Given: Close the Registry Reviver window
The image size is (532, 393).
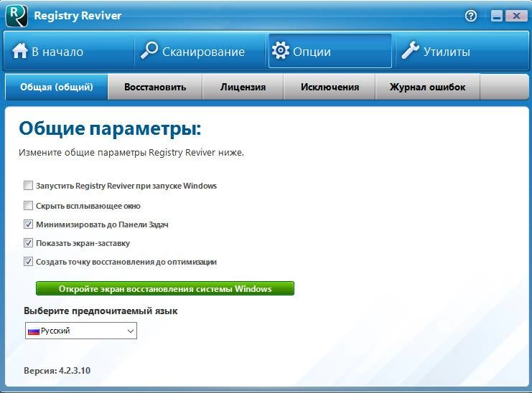Looking at the screenshot, I should click(x=516, y=16).
